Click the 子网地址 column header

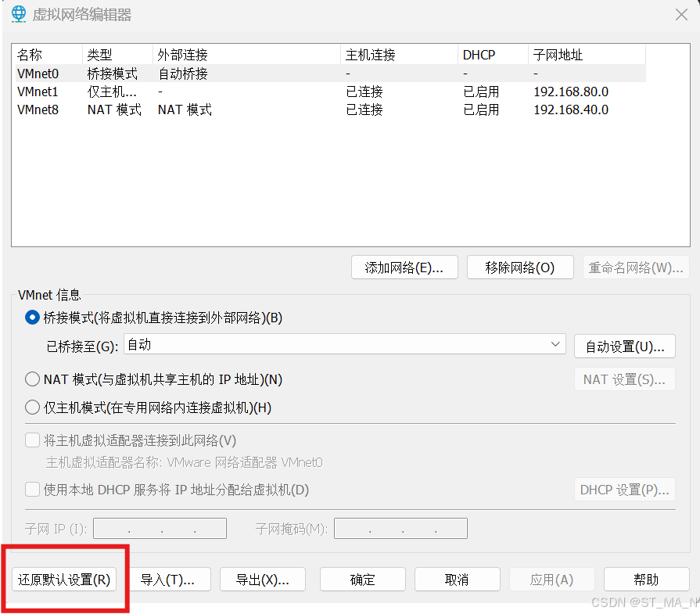pos(587,55)
